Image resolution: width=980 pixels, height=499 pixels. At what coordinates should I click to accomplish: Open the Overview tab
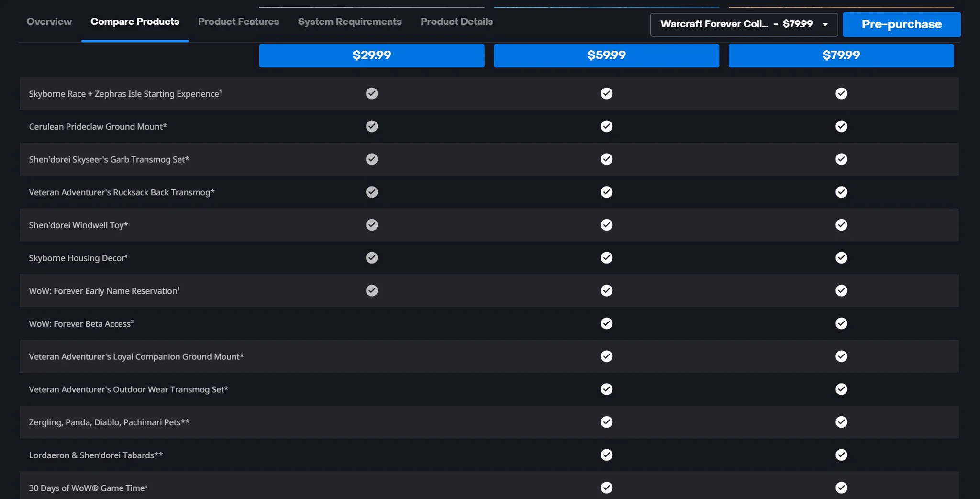49,22
